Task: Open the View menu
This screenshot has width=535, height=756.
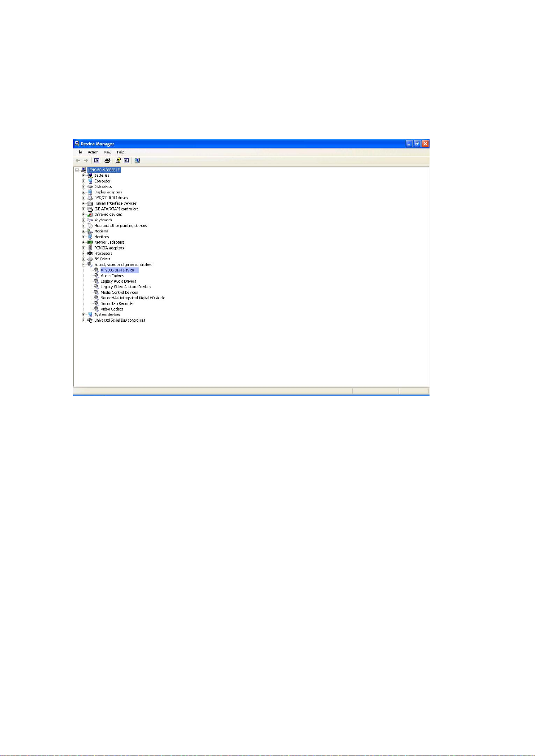Action: tap(108, 152)
